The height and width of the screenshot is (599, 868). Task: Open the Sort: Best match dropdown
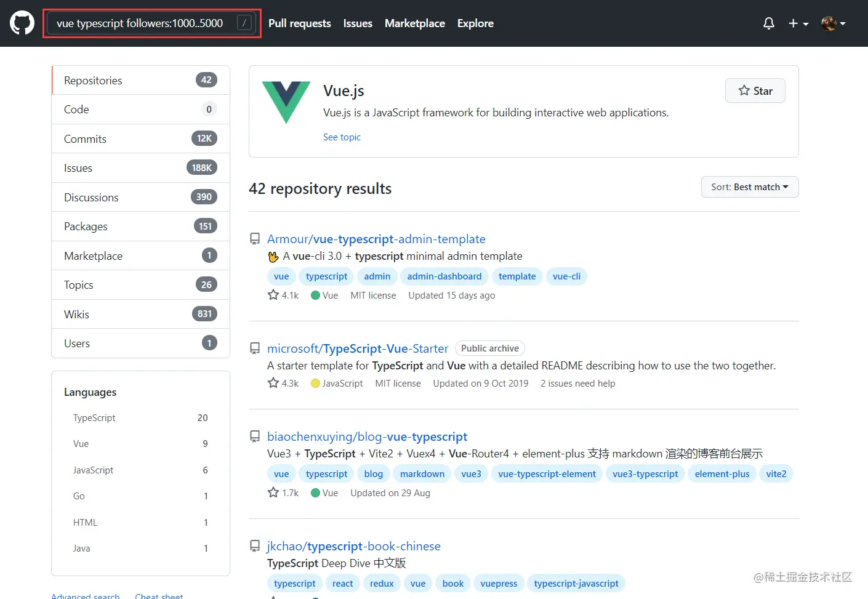(749, 187)
